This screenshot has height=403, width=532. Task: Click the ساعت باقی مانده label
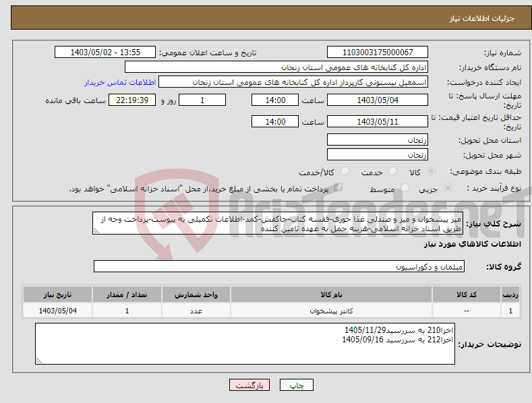(x=76, y=101)
